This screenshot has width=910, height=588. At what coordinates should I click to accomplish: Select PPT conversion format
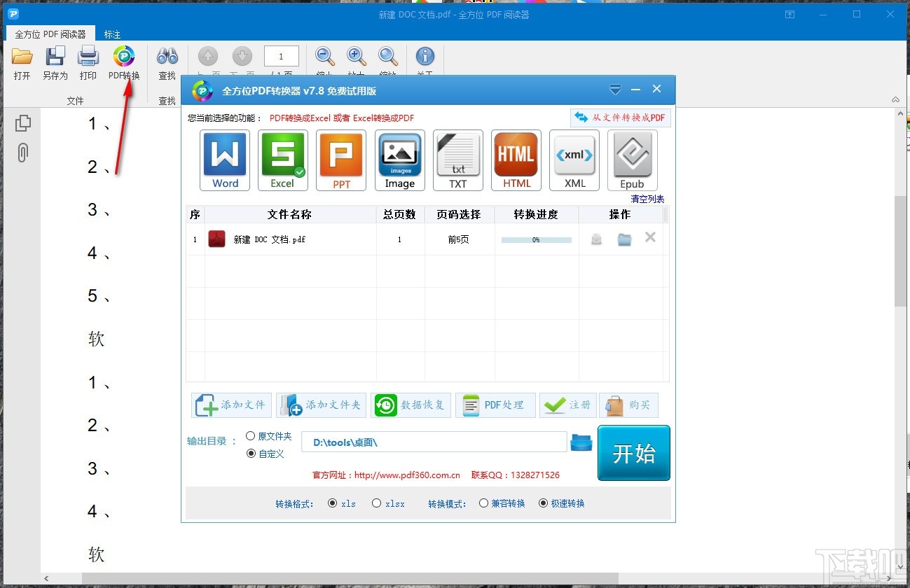point(341,160)
